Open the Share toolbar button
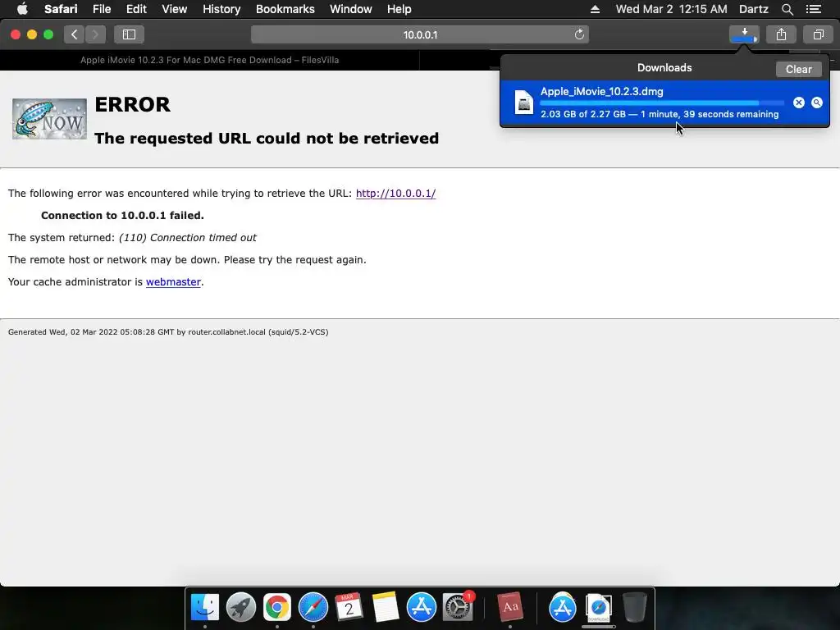Screen dimensions: 840x630 click(781, 34)
